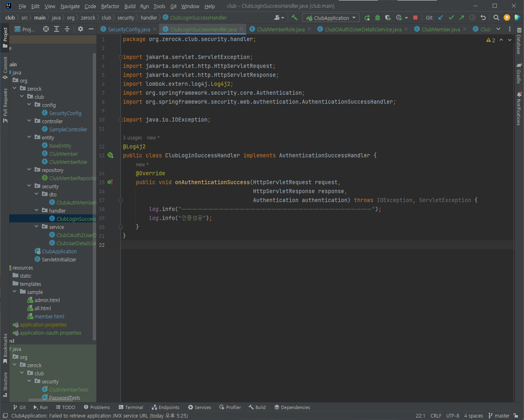Show hidden editor tabs chevron
The height and width of the screenshot is (420, 524).
498,29
